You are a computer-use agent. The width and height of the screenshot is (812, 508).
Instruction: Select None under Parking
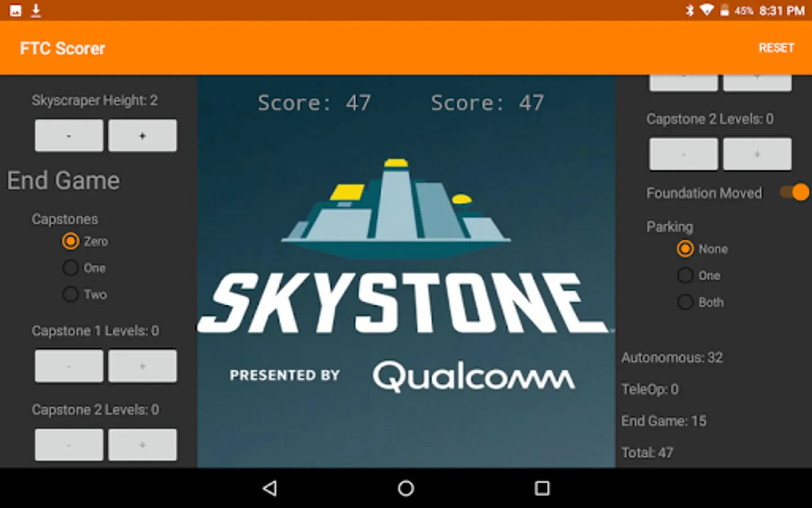tap(703, 249)
